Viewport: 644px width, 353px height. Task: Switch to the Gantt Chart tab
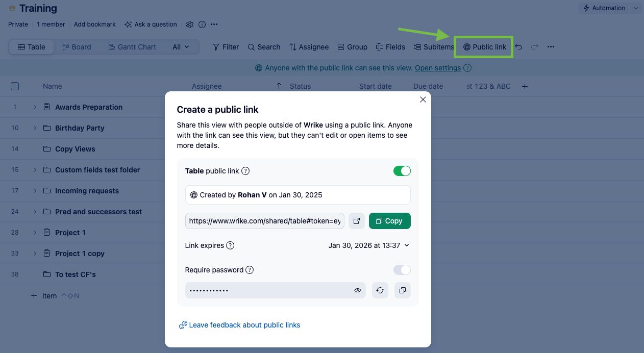(x=132, y=47)
